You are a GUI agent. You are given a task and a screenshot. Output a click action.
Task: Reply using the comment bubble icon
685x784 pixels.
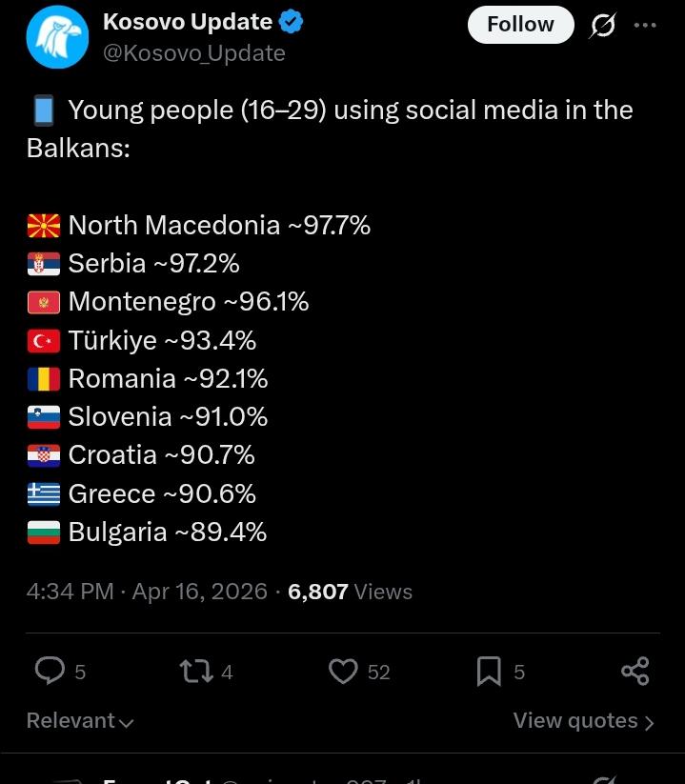(50, 671)
